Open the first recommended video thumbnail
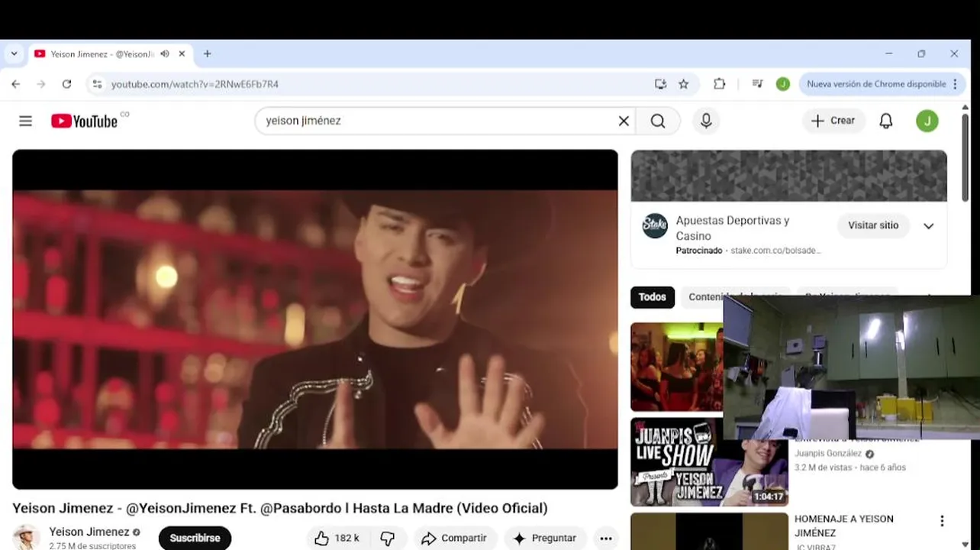 pos(676,367)
